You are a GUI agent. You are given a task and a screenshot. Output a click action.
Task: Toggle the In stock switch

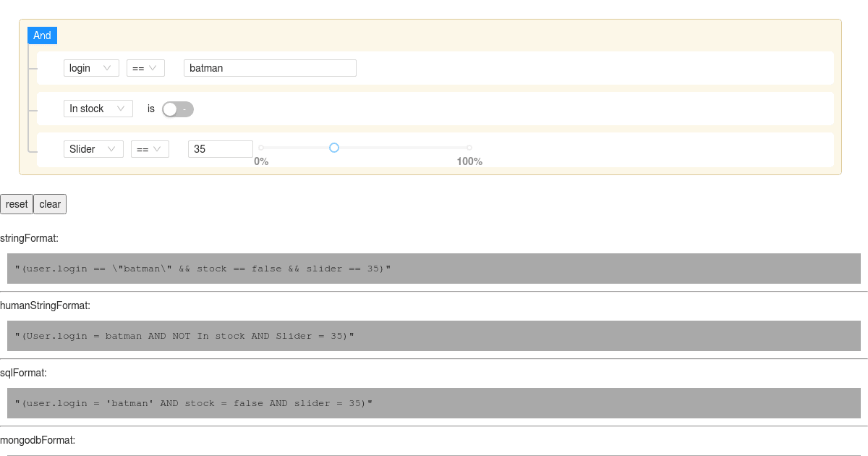point(178,109)
